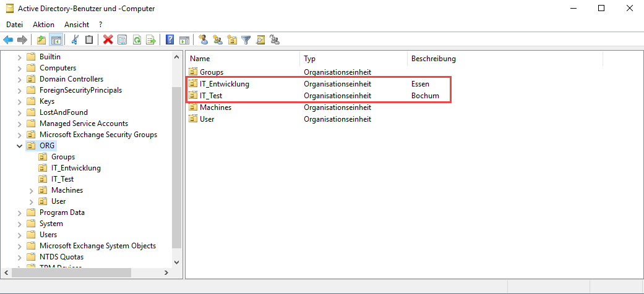Viewport: 644px width, 294px height.
Task: Expand the Domain Controllers tree node
Action: click(x=19, y=79)
